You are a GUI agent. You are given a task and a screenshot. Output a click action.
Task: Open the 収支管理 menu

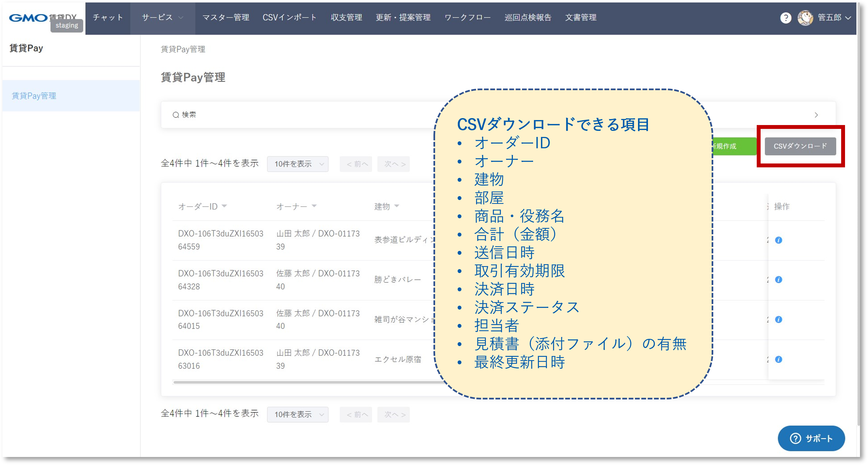(x=346, y=17)
